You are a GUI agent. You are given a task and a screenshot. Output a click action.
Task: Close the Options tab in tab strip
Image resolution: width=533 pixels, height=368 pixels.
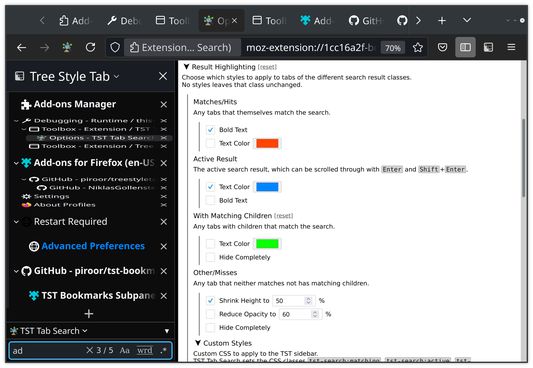point(235,21)
